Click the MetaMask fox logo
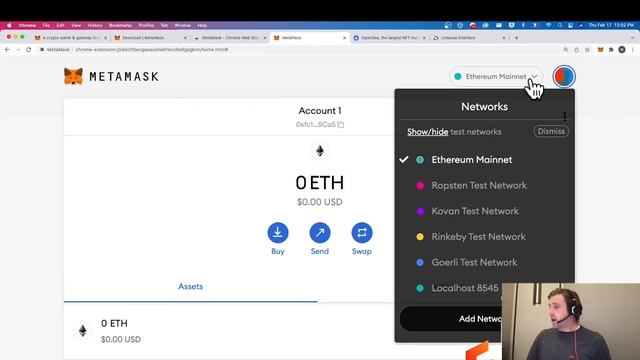640x360 pixels. 73,76
